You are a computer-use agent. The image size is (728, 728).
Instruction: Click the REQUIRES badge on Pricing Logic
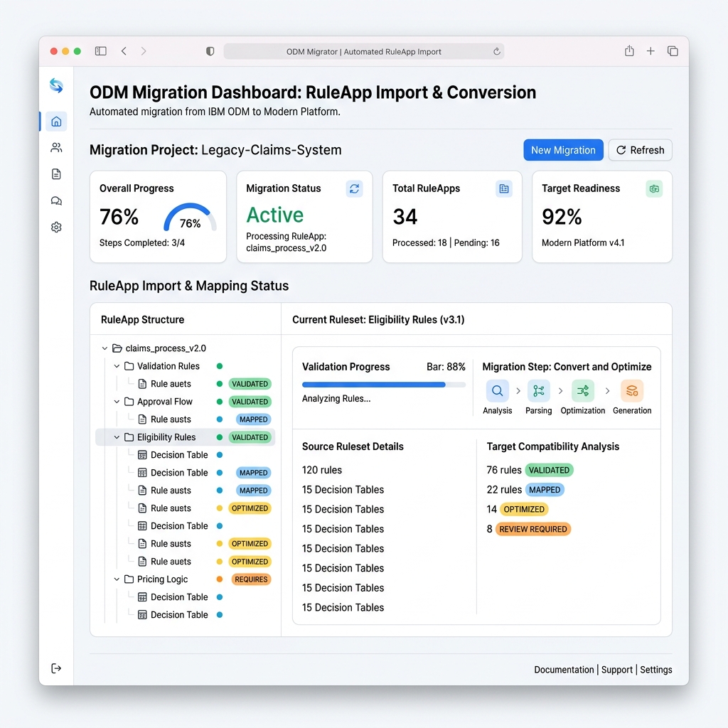click(251, 579)
